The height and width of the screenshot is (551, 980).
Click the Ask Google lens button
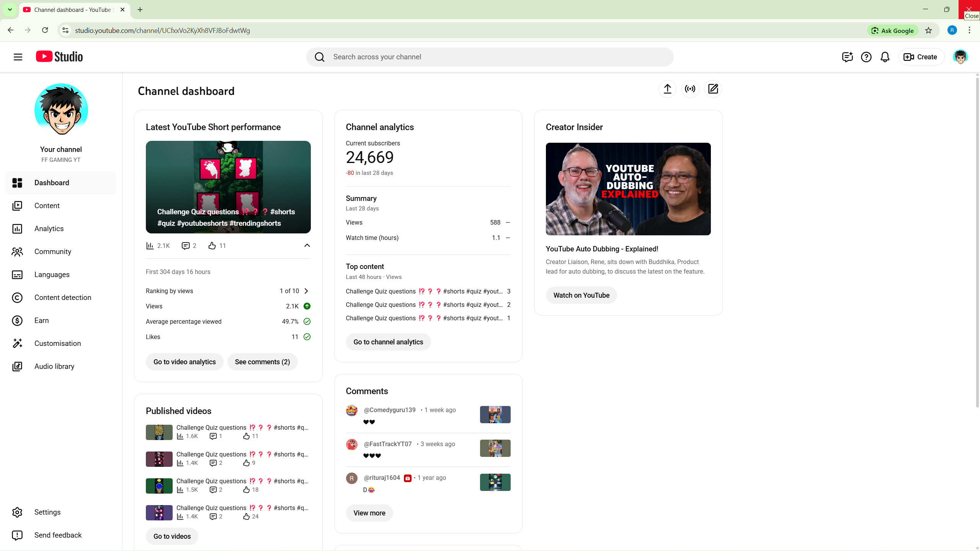tap(892, 31)
